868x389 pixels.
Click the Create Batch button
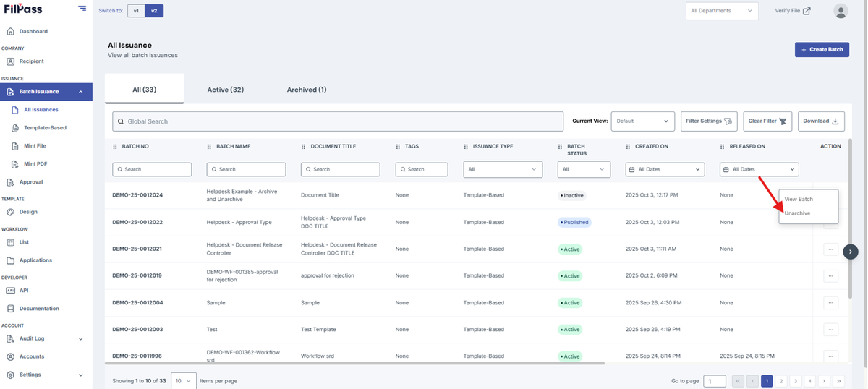(822, 49)
